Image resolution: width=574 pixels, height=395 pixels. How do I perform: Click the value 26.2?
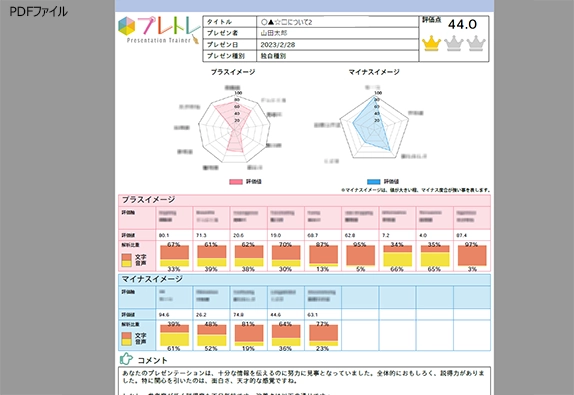pyautogui.click(x=201, y=315)
